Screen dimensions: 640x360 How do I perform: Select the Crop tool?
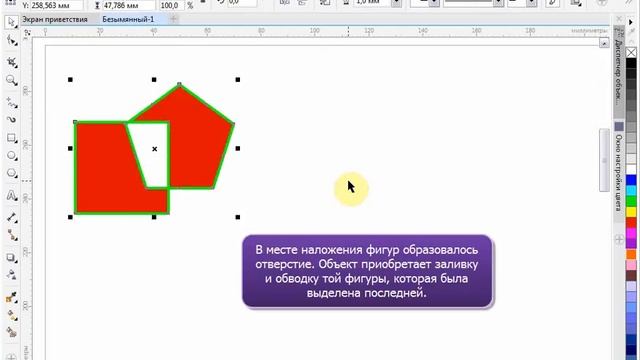11,62
